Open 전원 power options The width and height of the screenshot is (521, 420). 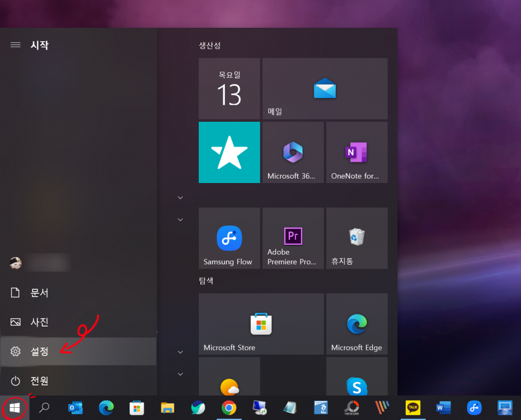(78, 381)
